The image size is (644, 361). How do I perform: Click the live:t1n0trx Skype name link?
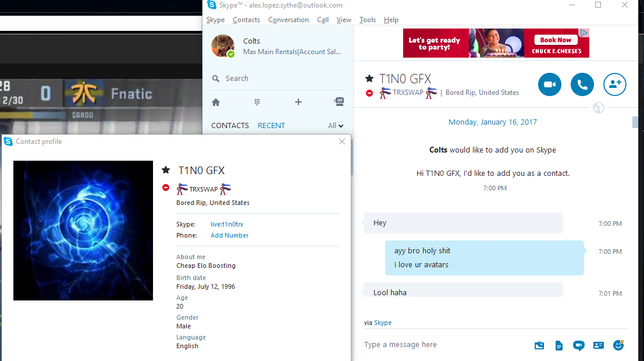click(227, 224)
